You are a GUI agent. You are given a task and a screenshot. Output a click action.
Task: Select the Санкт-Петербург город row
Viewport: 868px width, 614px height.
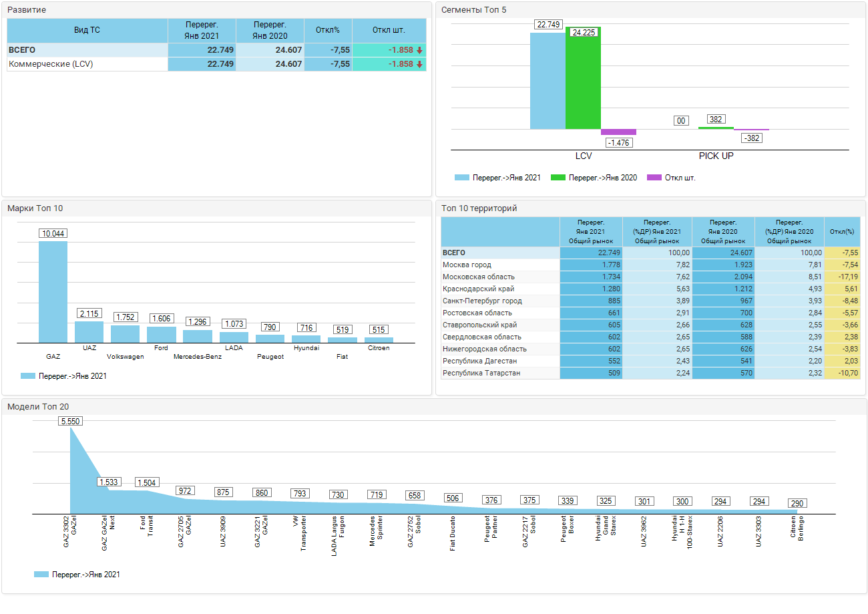click(x=651, y=301)
